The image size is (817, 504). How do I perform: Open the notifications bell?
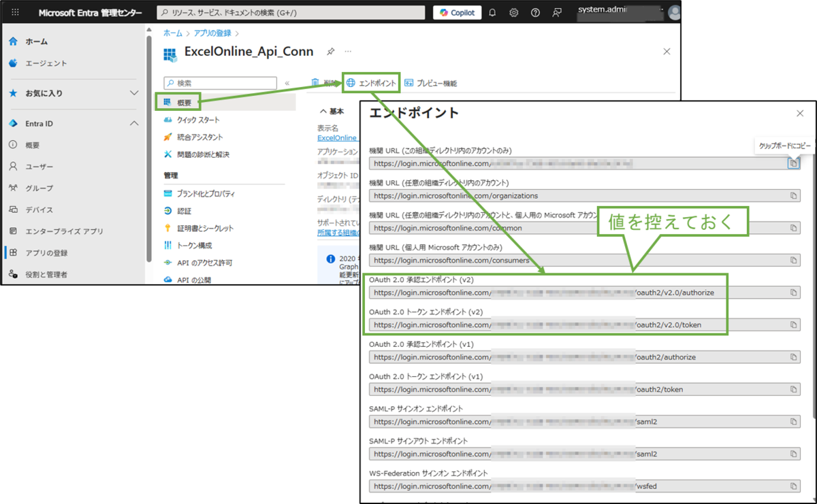[x=492, y=13]
